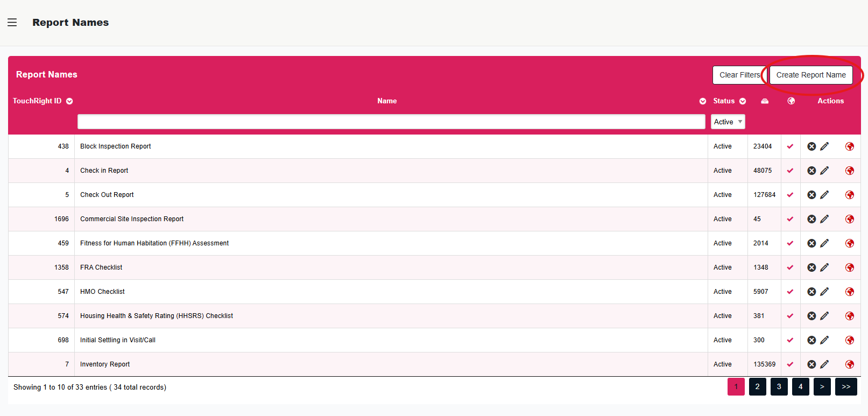This screenshot has height=416, width=868.
Task: Delete the Block Inspection Report row
Action: click(x=811, y=146)
